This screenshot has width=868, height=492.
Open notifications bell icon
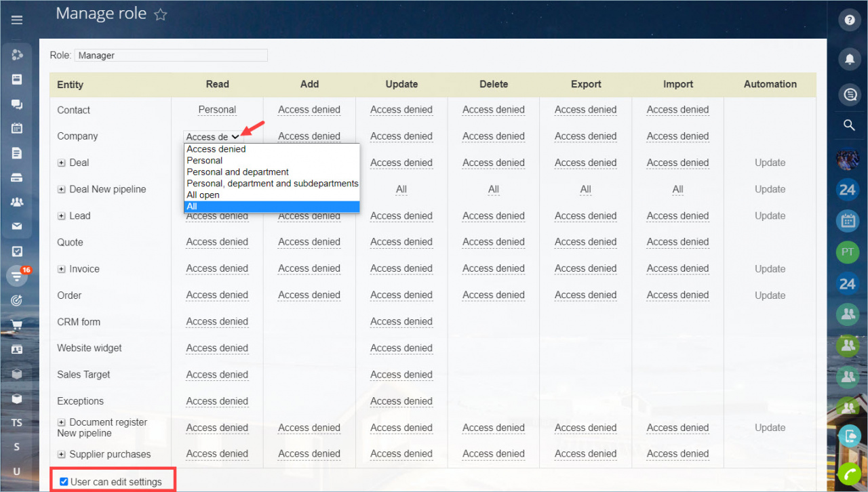tap(849, 59)
